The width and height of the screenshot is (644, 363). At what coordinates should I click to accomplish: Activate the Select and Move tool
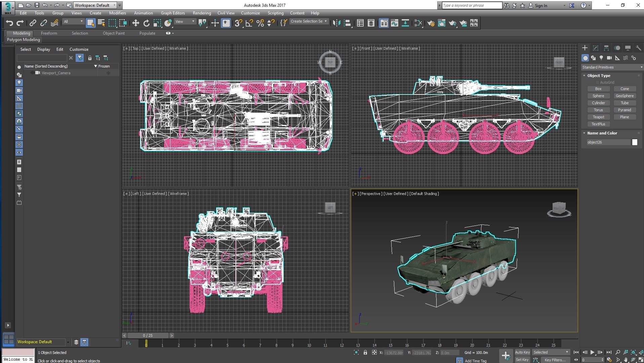pyautogui.click(x=135, y=23)
